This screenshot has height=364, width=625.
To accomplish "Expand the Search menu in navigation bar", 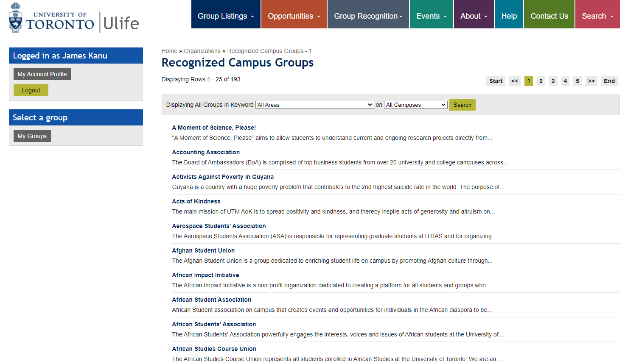I will click(x=597, y=14).
